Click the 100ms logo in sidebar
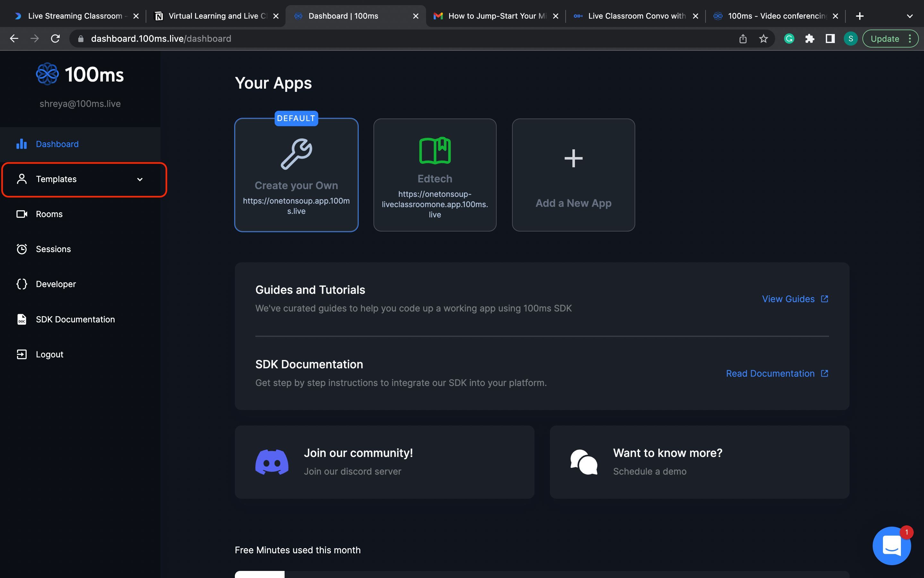This screenshot has height=578, width=924. pyautogui.click(x=80, y=74)
